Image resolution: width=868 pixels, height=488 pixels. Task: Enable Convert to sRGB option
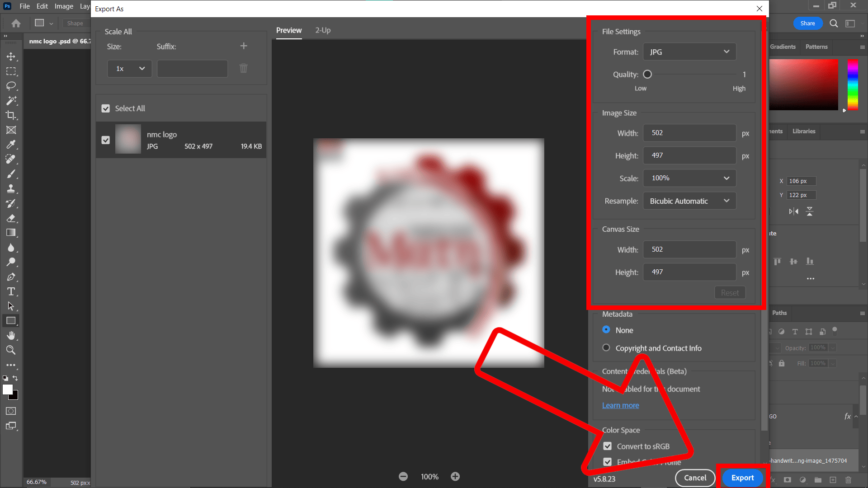(x=607, y=446)
